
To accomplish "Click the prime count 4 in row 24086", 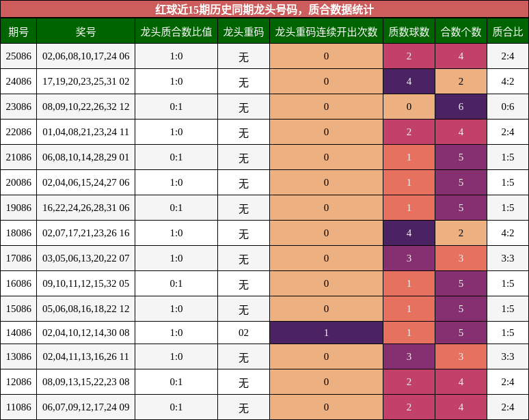I will tap(409, 81).
